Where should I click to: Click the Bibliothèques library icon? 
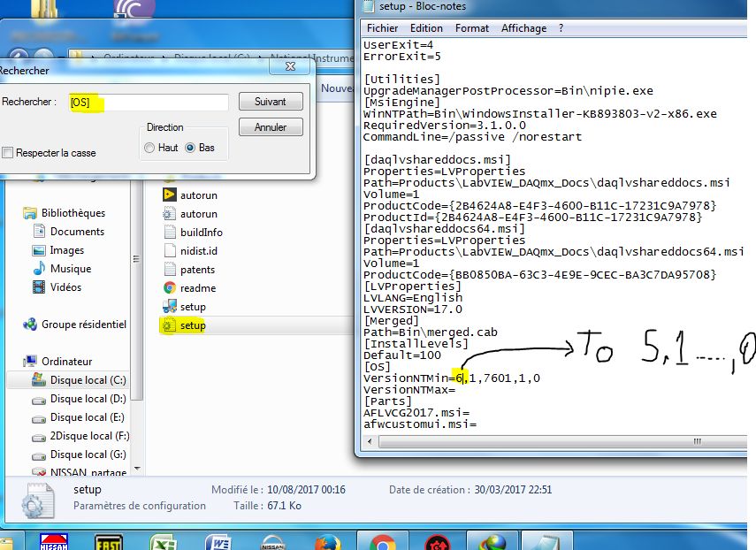pyautogui.click(x=30, y=212)
